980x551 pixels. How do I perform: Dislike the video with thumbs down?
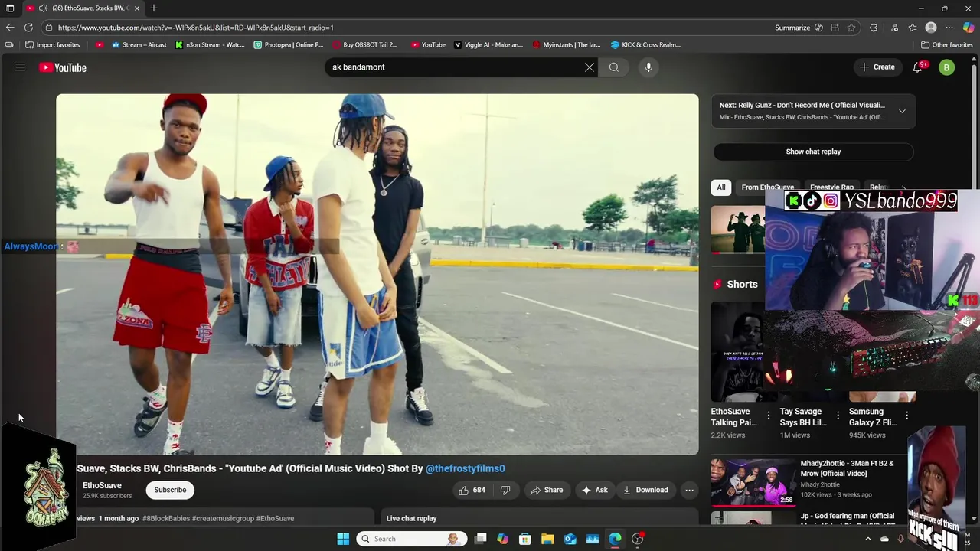[505, 490]
